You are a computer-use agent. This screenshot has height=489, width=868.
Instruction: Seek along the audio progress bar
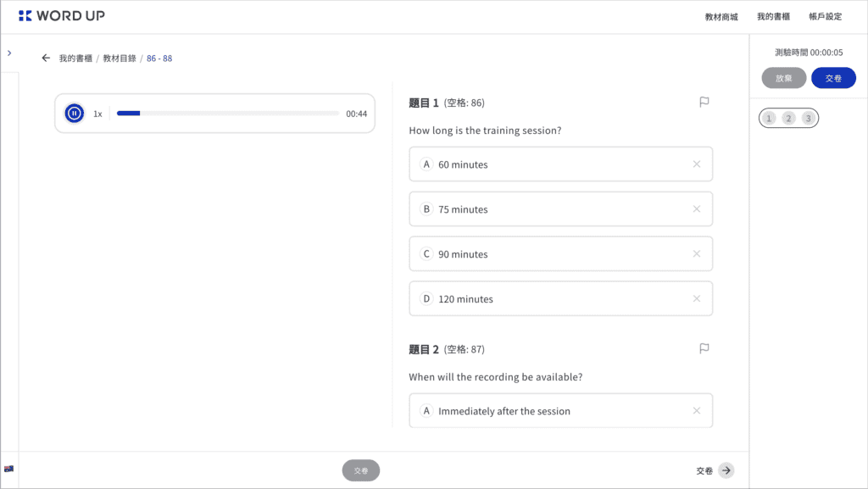pyautogui.click(x=228, y=114)
